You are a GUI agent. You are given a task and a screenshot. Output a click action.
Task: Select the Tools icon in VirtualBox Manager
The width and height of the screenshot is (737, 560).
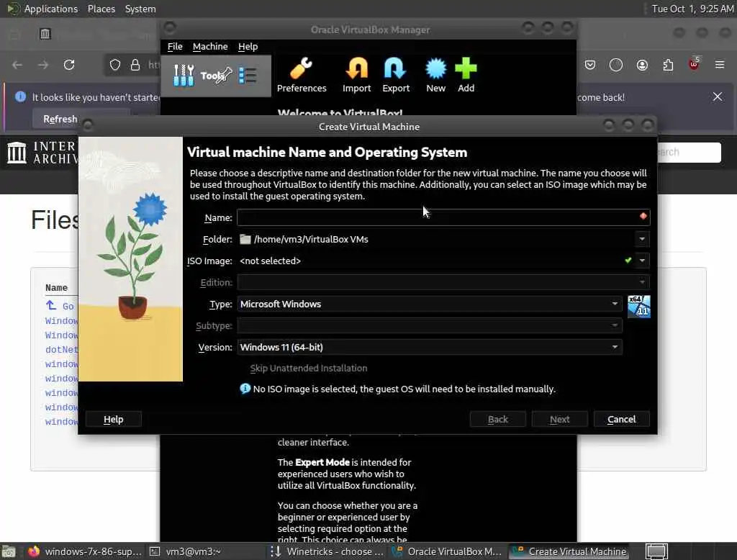184,76
